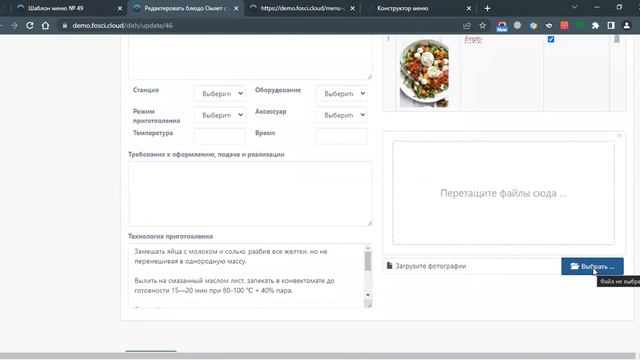
Task: Open the browser profile avatar icon
Action: point(627,25)
